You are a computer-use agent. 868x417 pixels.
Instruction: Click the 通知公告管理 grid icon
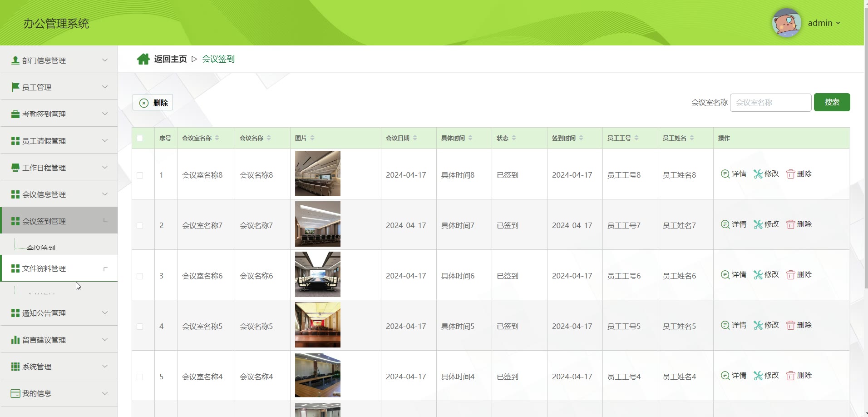pos(15,313)
